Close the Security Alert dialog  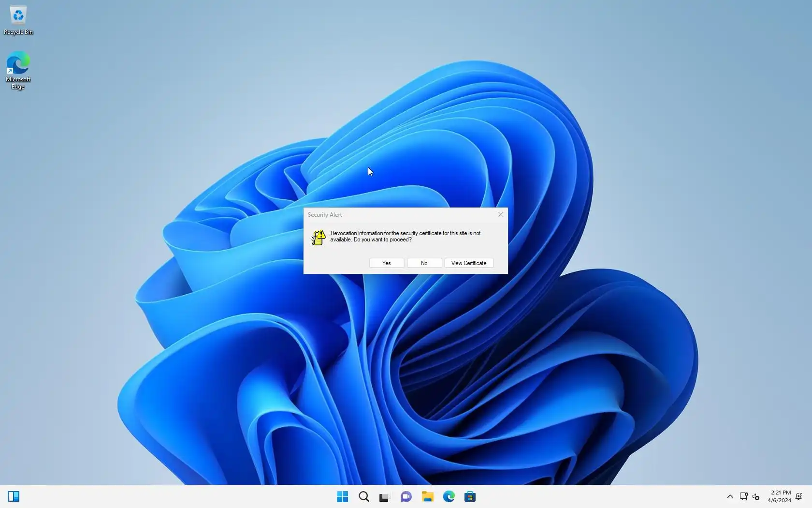click(x=501, y=214)
